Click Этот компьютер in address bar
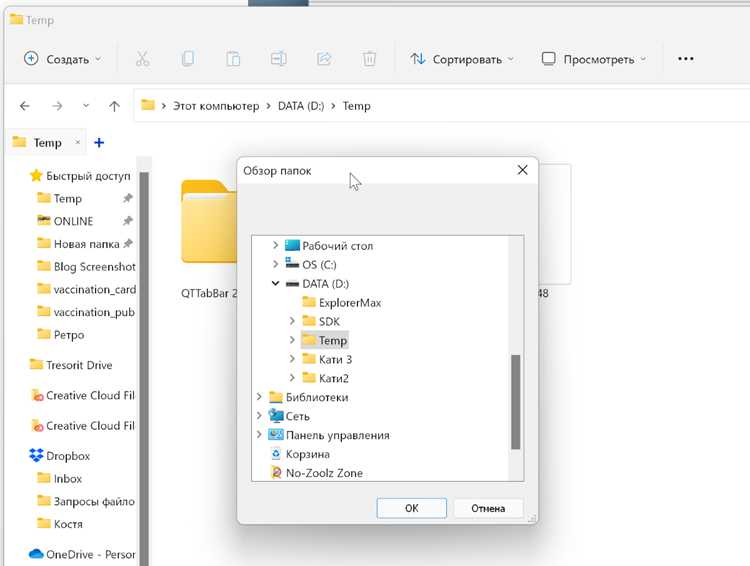 [x=216, y=106]
